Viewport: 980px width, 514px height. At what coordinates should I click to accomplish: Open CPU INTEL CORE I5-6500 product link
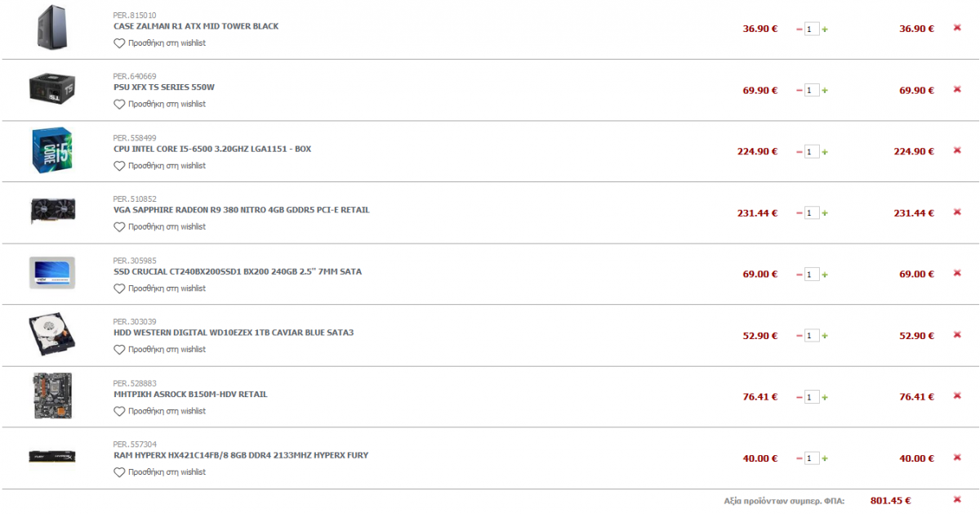(212, 149)
